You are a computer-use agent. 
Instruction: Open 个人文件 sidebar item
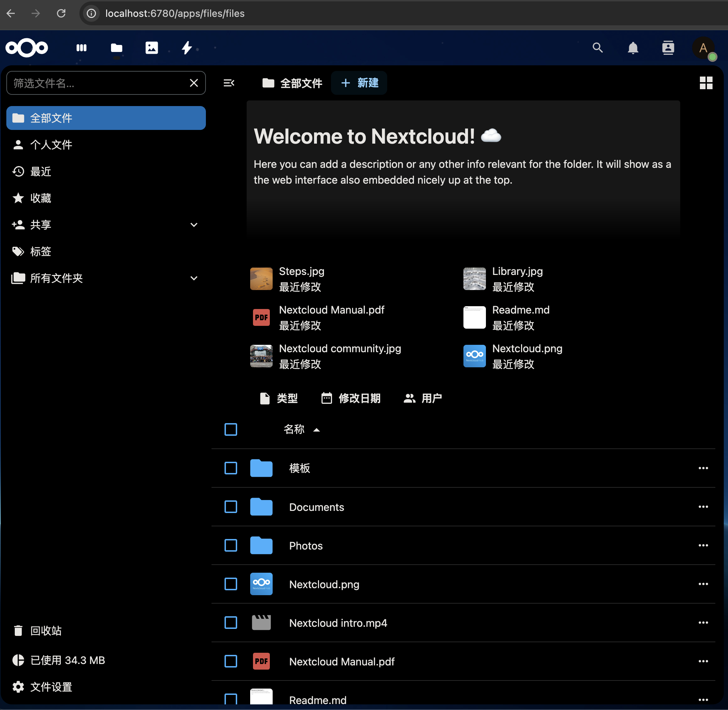[x=106, y=145]
